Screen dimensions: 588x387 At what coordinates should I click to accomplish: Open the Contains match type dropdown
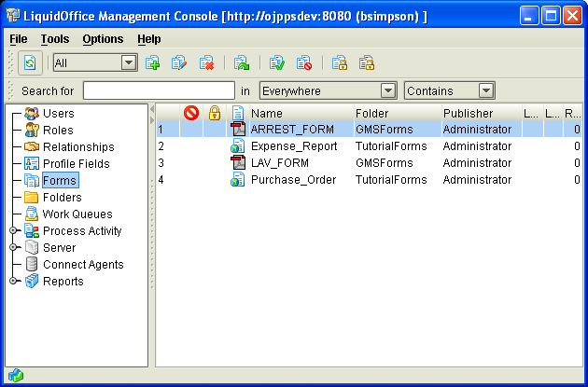point(485,90)
